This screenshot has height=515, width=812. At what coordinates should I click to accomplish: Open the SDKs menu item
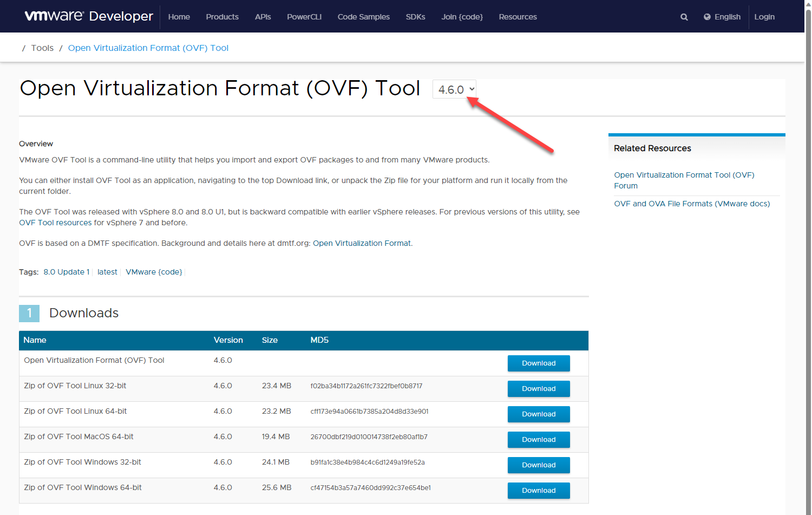[415, 17]
